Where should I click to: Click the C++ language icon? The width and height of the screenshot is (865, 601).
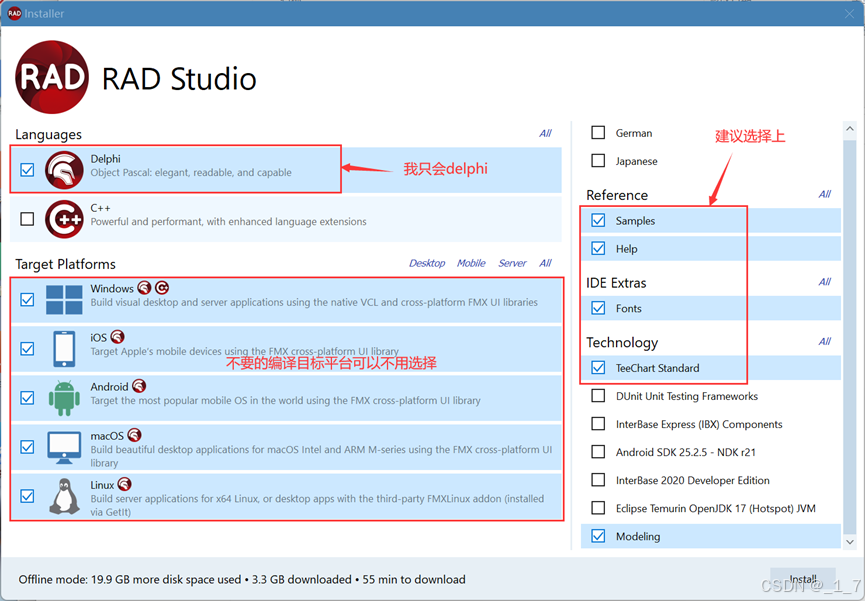point(64,219)
